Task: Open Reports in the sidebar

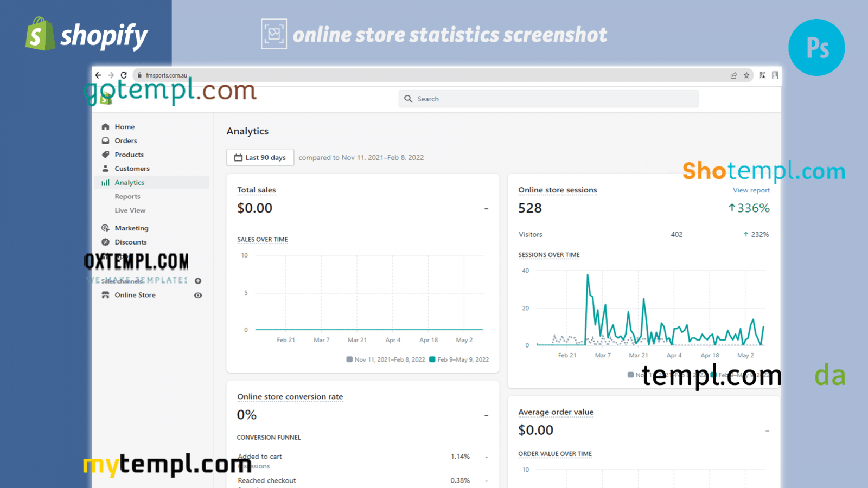Action: click(x=127, y=197)
